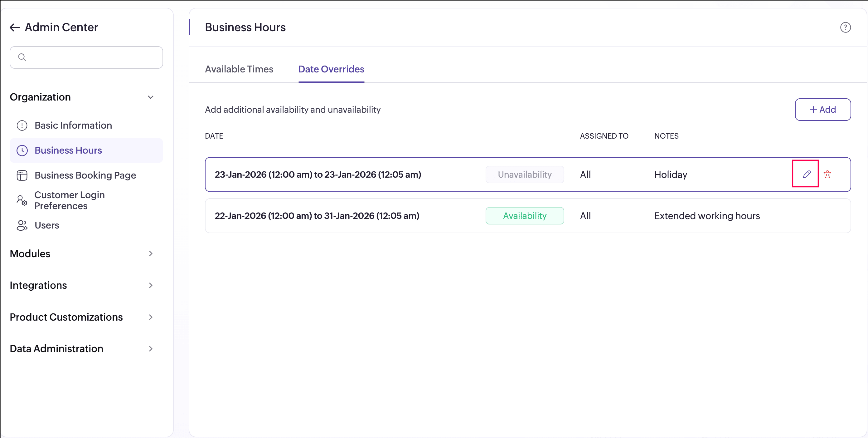Image resolution: width=868 pixels, height=438 pixels.
Task: Expand the Data Administration section
Action: [x=151, y=349]
